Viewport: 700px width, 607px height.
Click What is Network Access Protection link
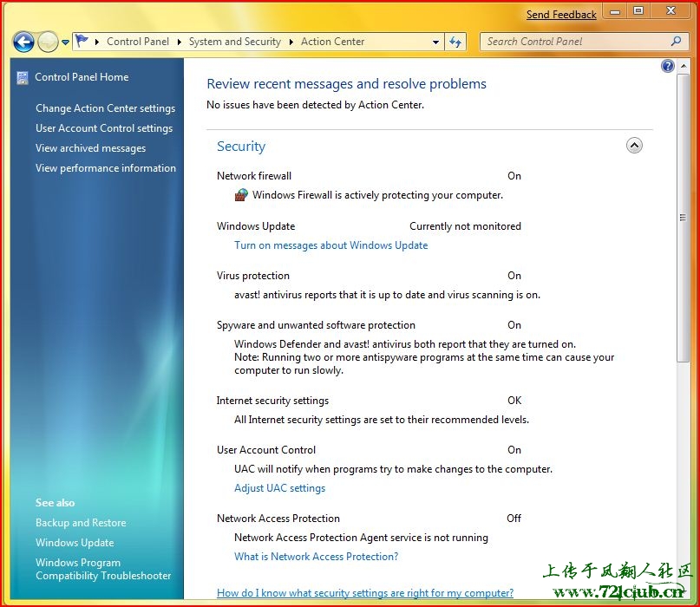click(x=316, y=557)
